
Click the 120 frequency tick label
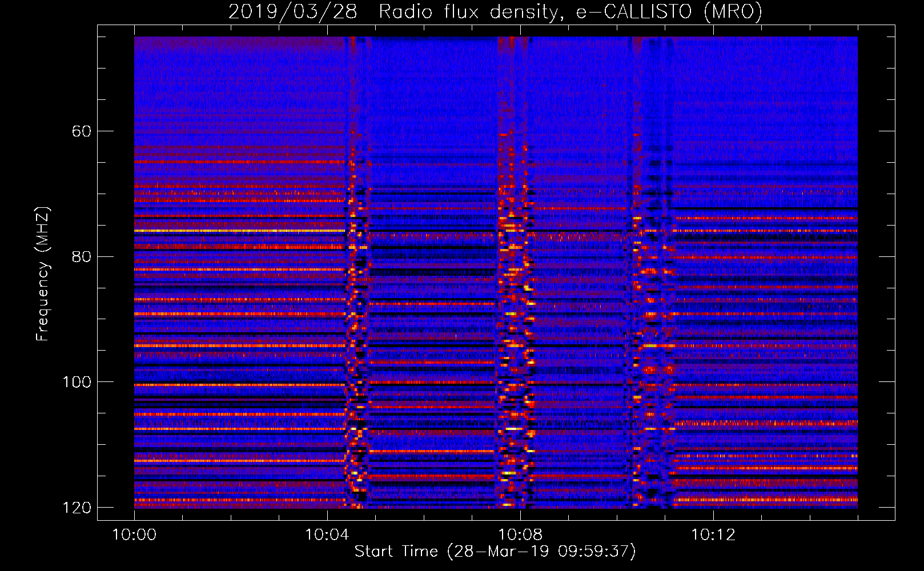pyautogui.click(x=77, y=508)
